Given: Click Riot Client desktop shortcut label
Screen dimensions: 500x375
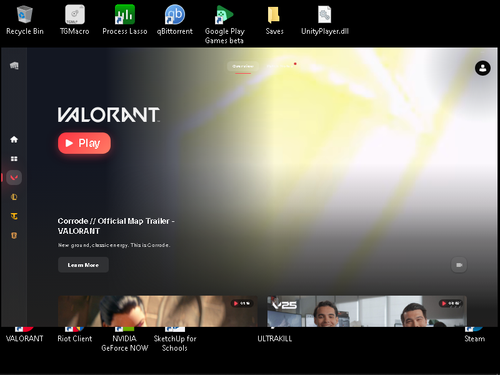Looking at the screenshot, I should tap(75, 338).
